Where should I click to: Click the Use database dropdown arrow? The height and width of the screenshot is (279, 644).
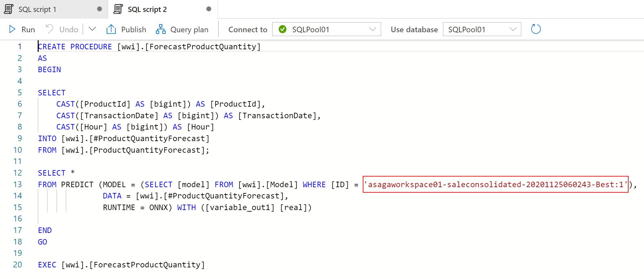(x=513, y=29)
